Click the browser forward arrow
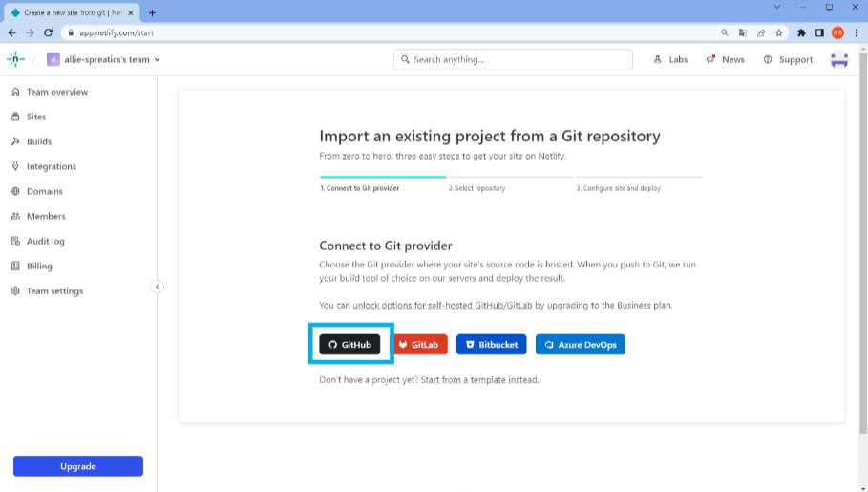 [30, 32]
